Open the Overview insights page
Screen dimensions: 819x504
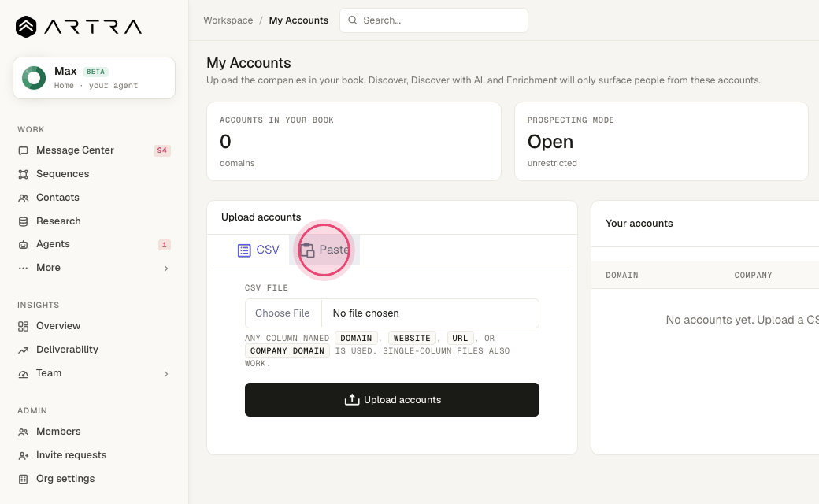tap(94, 326)
